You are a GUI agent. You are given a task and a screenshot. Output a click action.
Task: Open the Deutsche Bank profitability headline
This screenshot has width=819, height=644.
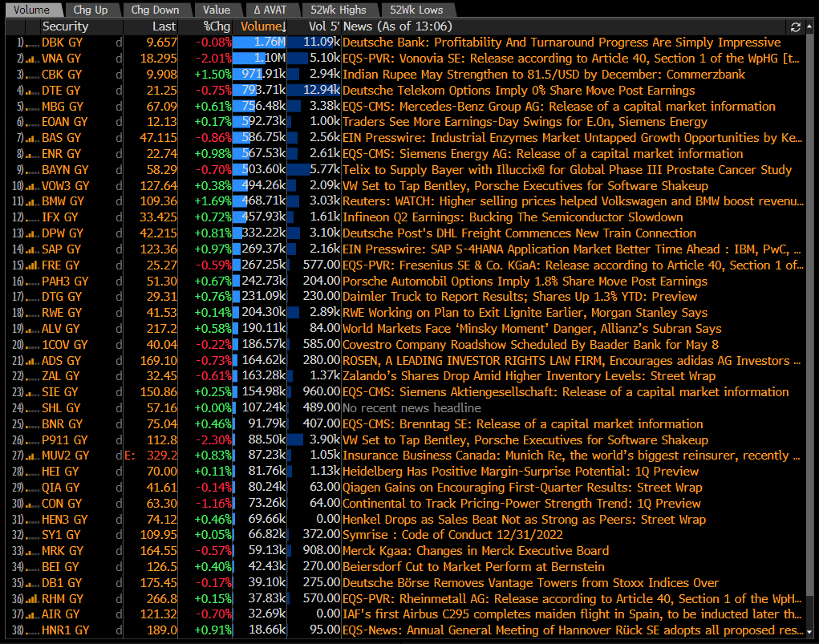click(x=562, y=43)
